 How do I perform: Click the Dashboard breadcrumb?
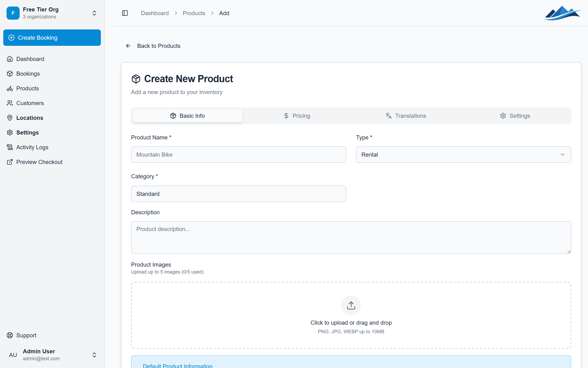coord(155,13)
